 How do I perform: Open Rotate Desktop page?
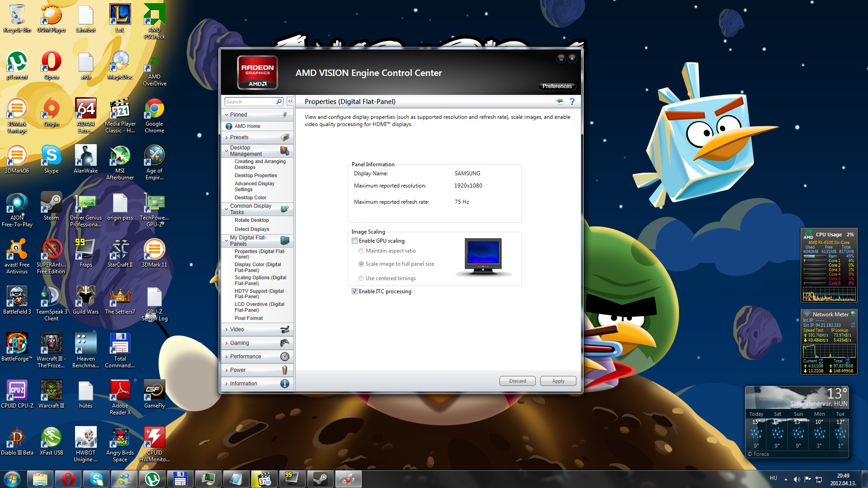[x=252, y=220]
